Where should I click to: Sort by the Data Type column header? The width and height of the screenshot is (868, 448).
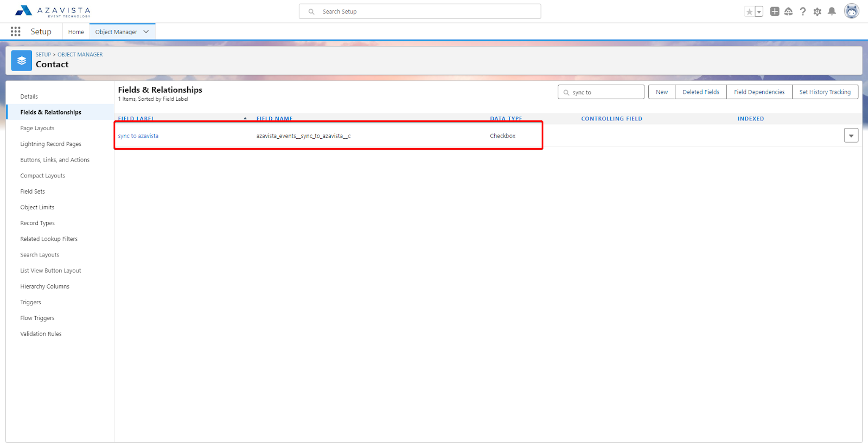pos(506,119)
